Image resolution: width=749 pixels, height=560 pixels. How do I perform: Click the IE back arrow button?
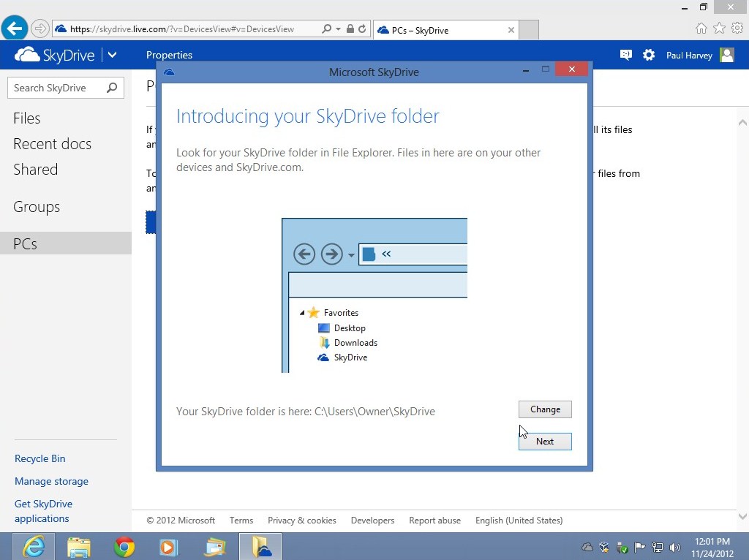[14, 29]
